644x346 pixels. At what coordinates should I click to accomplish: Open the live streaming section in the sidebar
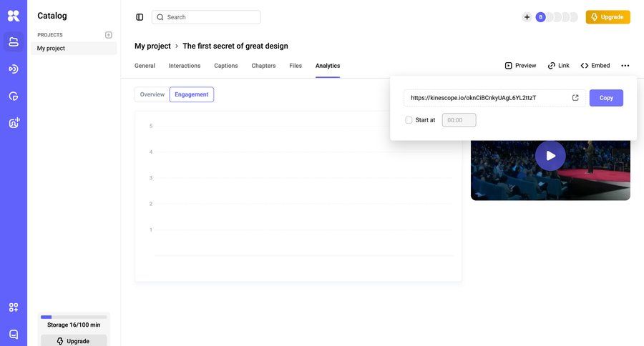pos(14,69)
